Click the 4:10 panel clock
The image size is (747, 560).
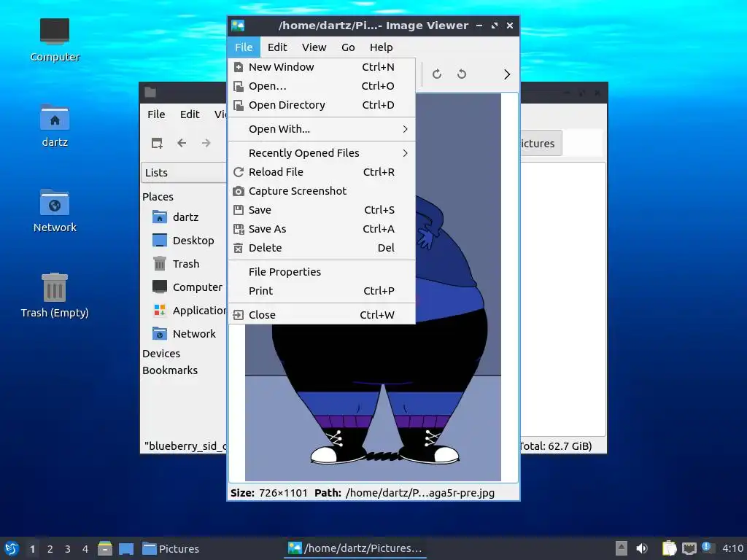click(732, 548)
